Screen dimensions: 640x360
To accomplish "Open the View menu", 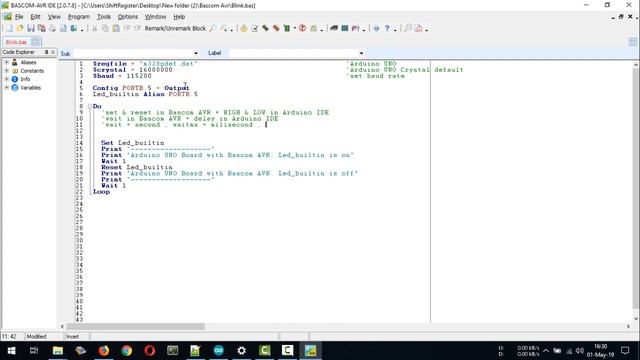I will click(54, 17).
